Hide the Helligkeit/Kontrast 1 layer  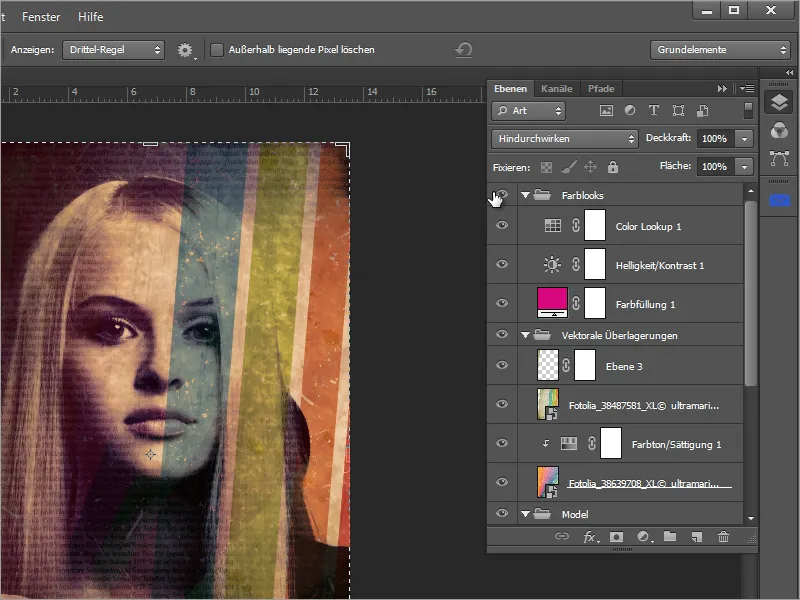(502, 264)
